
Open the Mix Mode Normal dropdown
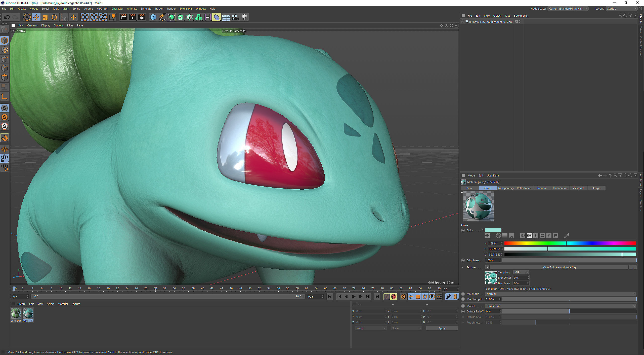click(x=561, y=294)
